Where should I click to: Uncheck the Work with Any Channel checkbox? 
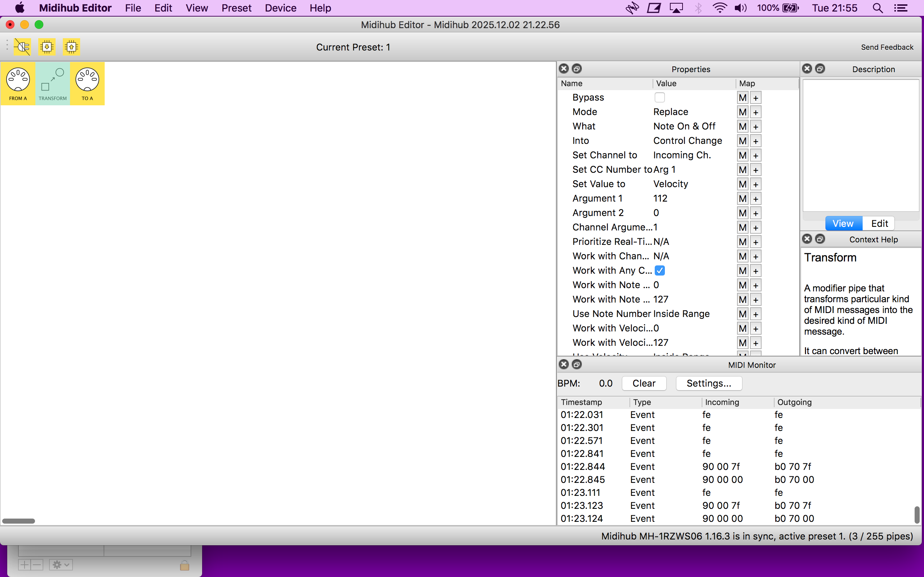pyautogui.click(x=659, y=270)
